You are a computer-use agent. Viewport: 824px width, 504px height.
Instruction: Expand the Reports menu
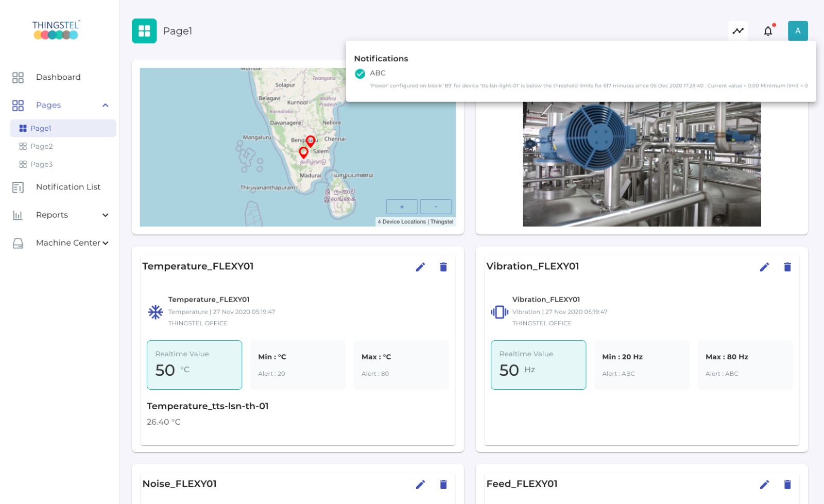click(x=105, y=215)
